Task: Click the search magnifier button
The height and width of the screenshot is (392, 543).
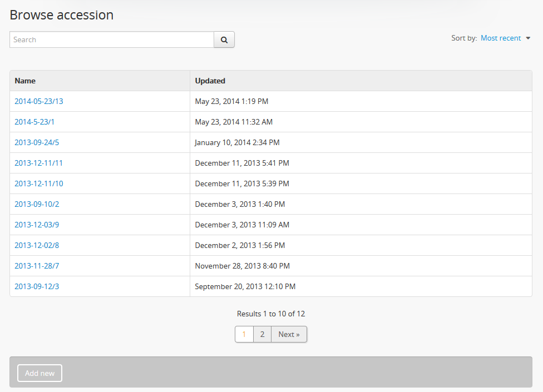Action: pos(224,39)
